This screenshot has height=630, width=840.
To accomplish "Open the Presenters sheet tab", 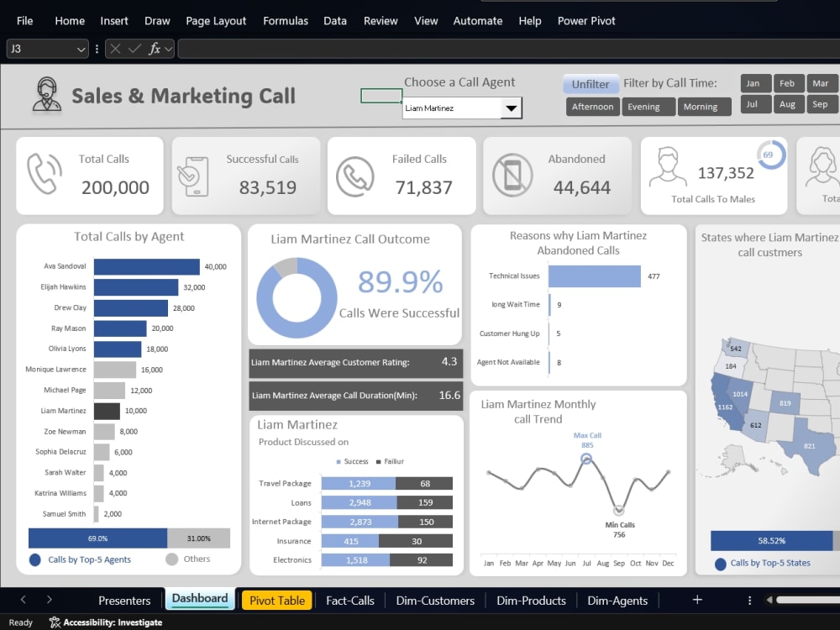I will pos(124,601).
